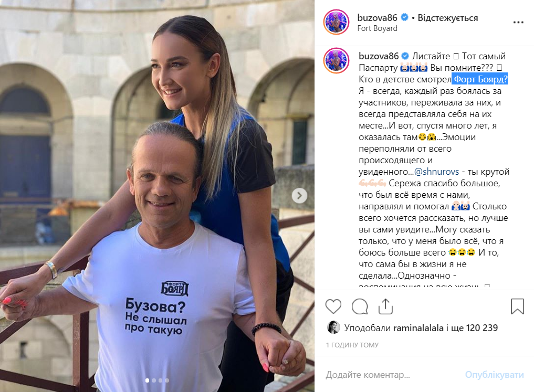Click raminalalala's small avatar near likes
The image size is (534, 392).
click(333, 327)
